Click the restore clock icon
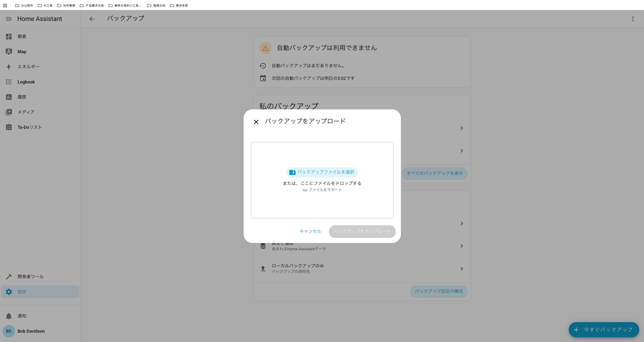 coord(263,66)
